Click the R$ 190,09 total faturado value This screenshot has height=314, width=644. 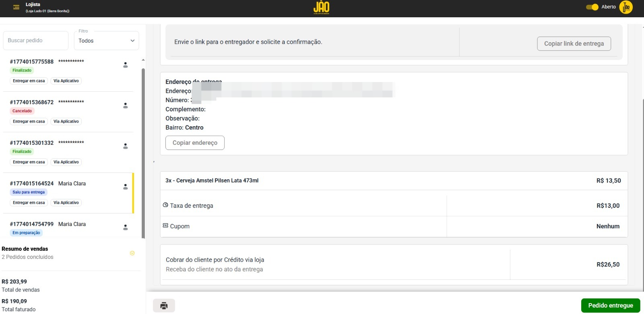(14, 301)
